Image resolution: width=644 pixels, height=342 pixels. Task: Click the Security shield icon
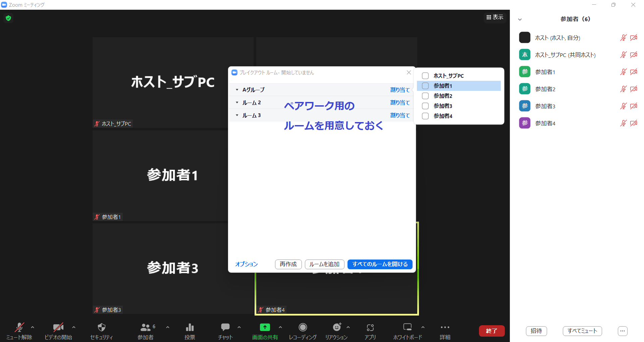pyautogui.click(x=101, y=327)
